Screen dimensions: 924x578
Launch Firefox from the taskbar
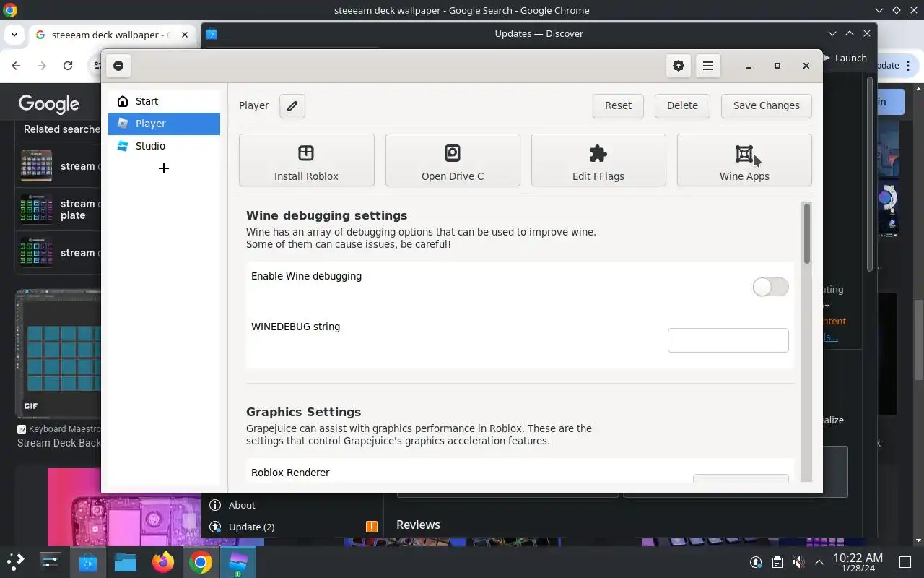tap(163, 561)
